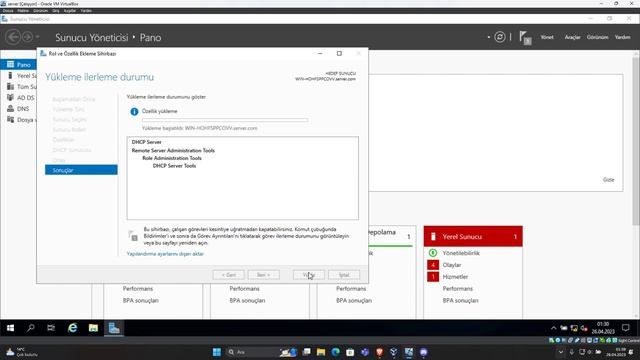Click the Server Manager vertical scrollbar

pyautogui.click(x=636, y=141)
